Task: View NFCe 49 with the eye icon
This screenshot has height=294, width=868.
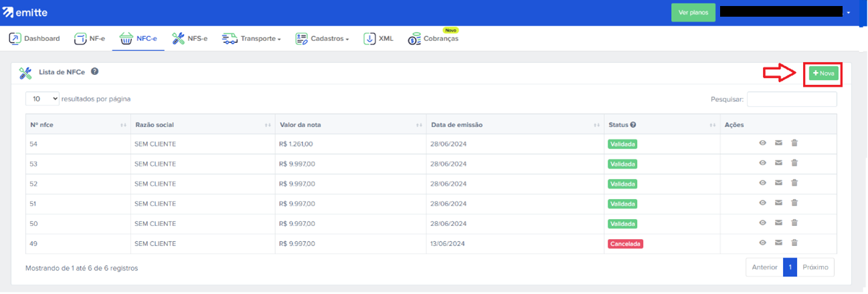Action: (762, 243)
